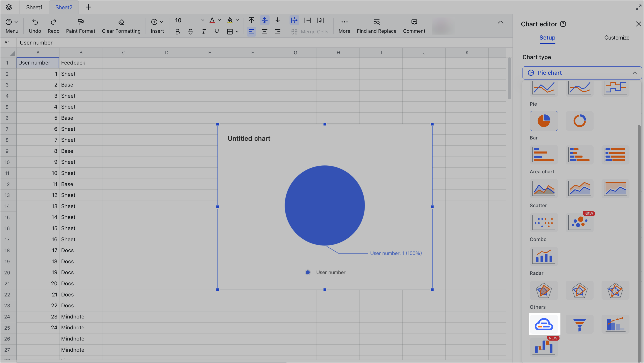Open the border style dropdown
644x363 pixels.
(x=237, y=32)
